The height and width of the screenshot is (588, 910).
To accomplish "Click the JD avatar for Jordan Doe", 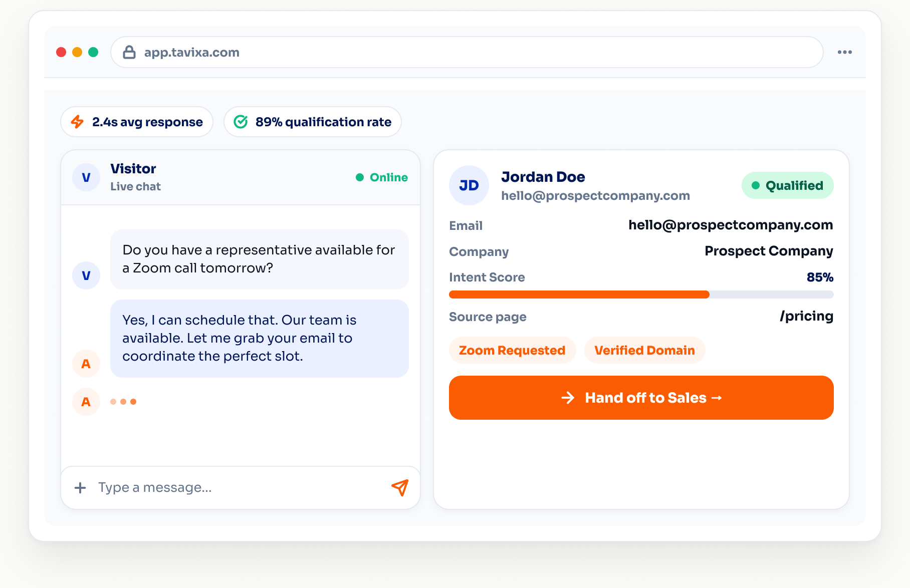I will pyautogui.click(x=469, y=185).
